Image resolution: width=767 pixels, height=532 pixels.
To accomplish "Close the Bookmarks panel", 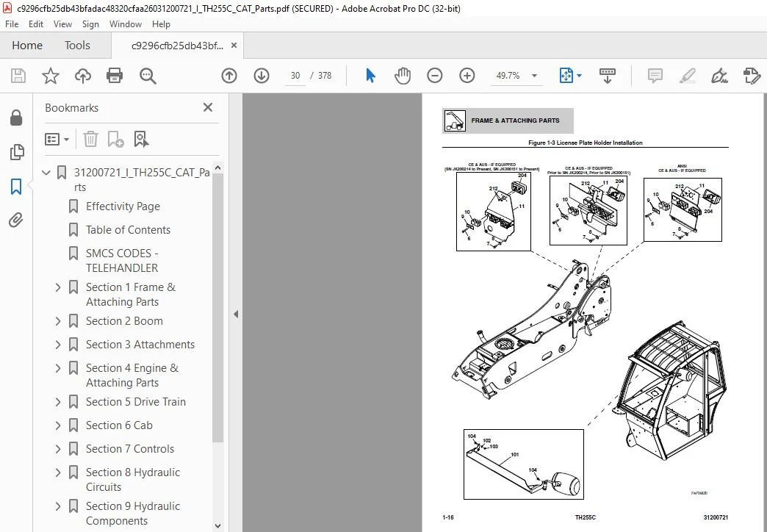I will point(208,107).
